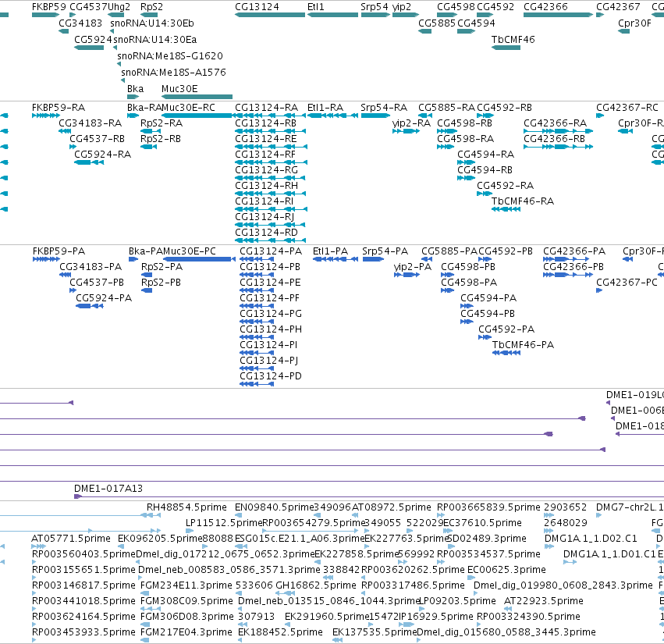Click the Etl1 gene label

pyautogui.click(x=315, y=7)
